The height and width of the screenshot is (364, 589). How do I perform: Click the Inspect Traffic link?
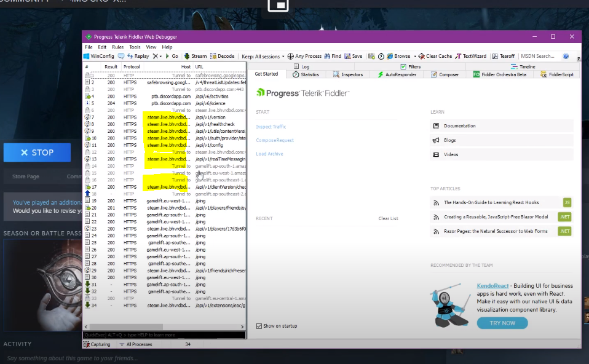[271, 127]
